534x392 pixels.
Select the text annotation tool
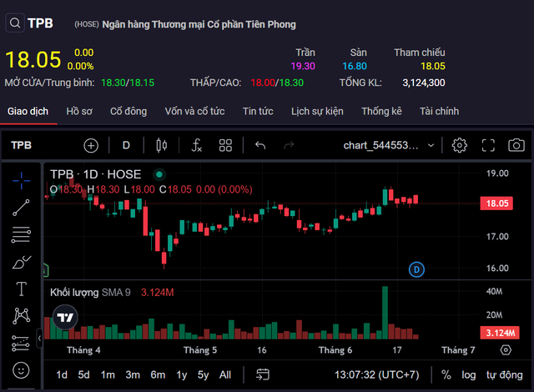click(x=21, y=289)
